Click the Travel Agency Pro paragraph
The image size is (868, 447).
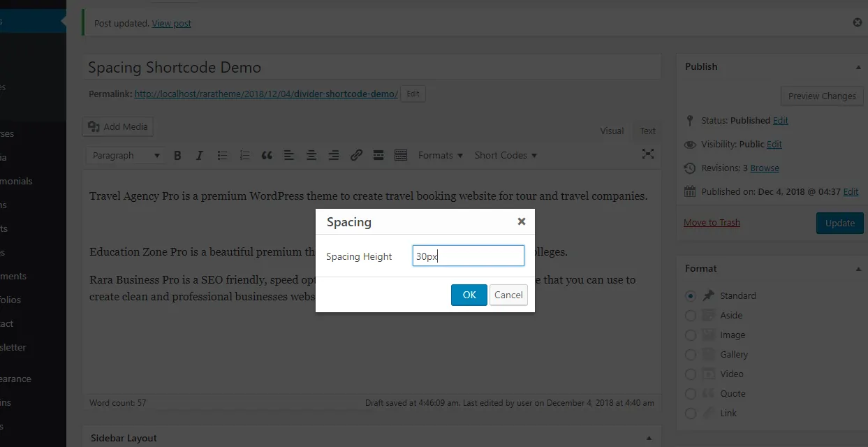[x=369, y=196]
